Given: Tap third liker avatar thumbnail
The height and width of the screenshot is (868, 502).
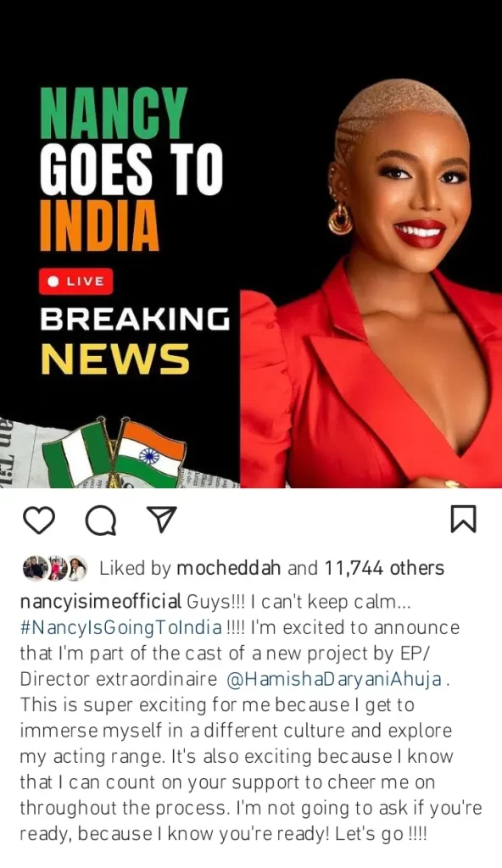Looking at the screenshot, I should 77,568.
